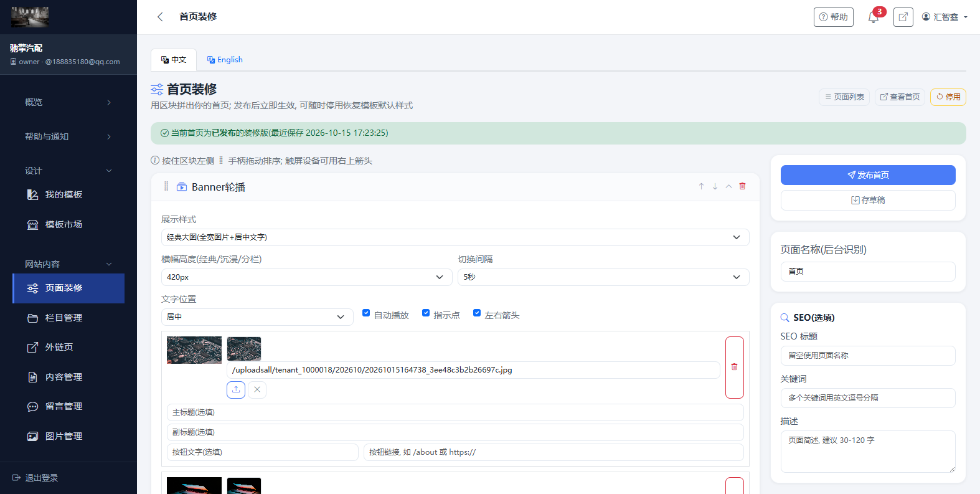Collapse the Banner轮播 block
Image resolution: width=980 pixels, height=494 pixels.
click(x=728, y=186)
